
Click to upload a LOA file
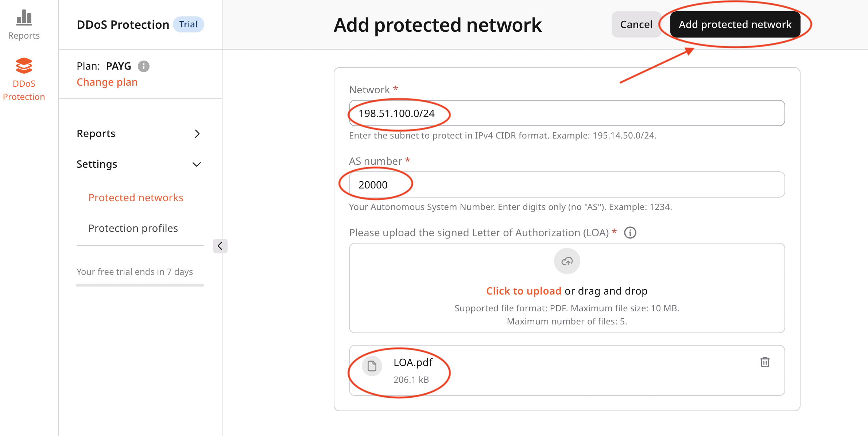(524, 291)
